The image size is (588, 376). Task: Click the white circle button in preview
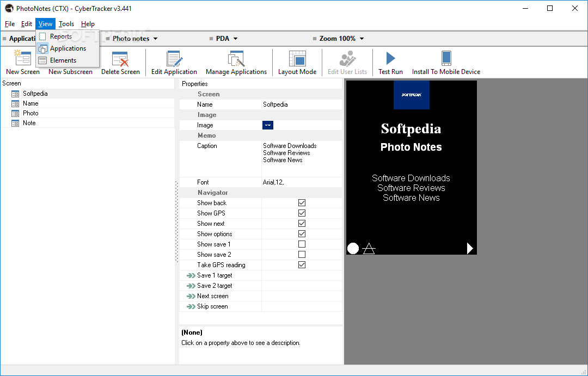coord(353,248)
